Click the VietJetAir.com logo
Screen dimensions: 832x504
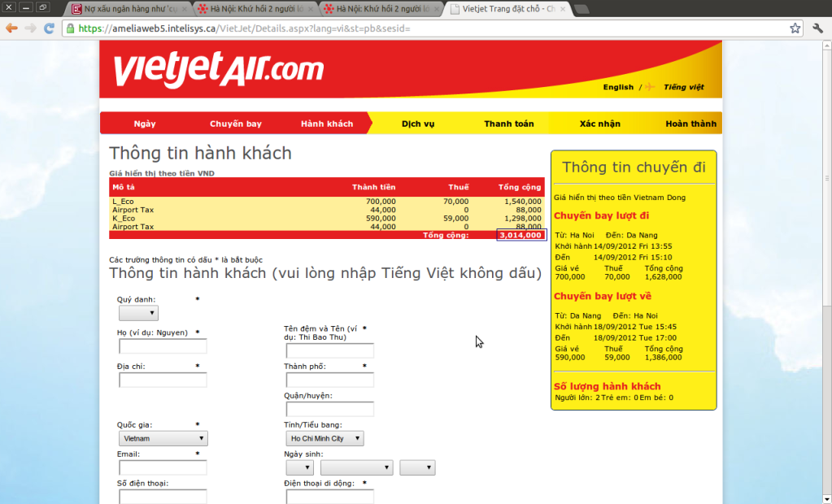click(x=218, y=71)
